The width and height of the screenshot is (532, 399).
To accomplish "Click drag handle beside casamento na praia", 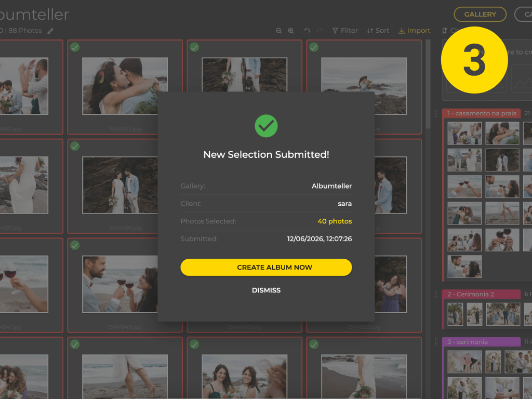I will click(436, 114).
